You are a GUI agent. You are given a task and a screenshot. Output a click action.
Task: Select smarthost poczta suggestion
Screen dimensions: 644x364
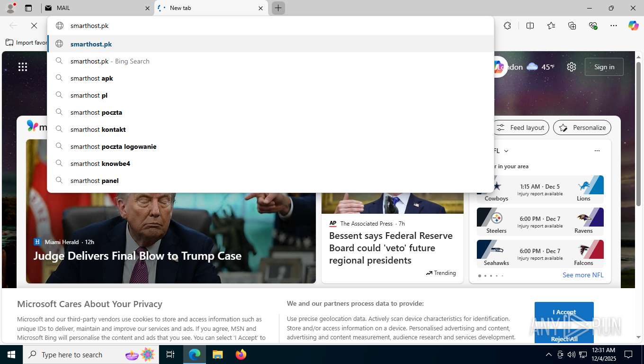(x=270, y=112)
